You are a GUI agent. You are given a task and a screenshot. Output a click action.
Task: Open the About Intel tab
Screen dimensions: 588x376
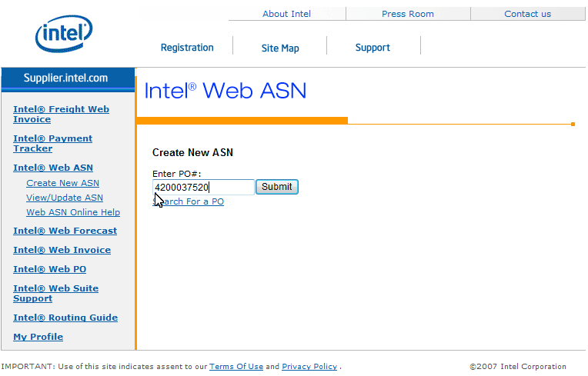(286, 14)
